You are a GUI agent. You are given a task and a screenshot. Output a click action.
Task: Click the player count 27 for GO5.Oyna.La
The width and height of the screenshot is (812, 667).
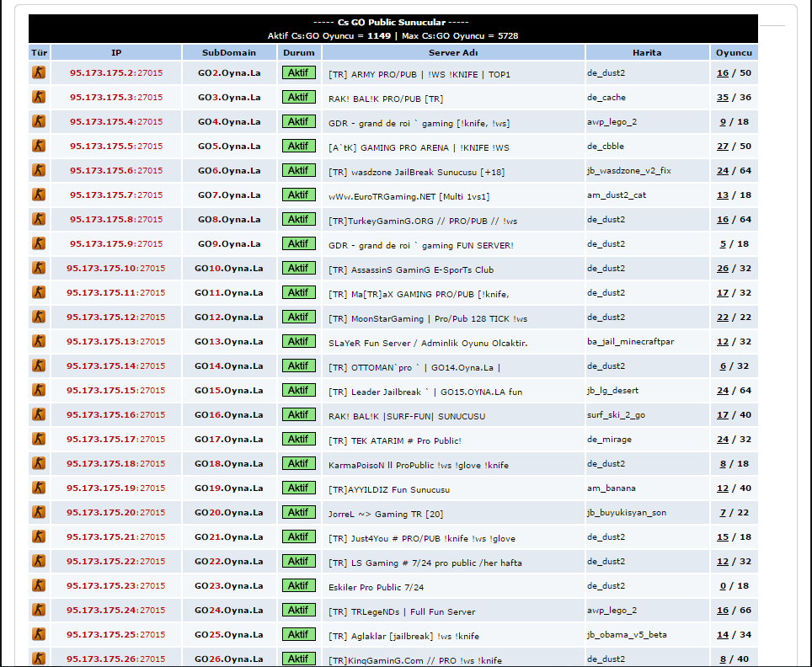click(723, 146)
